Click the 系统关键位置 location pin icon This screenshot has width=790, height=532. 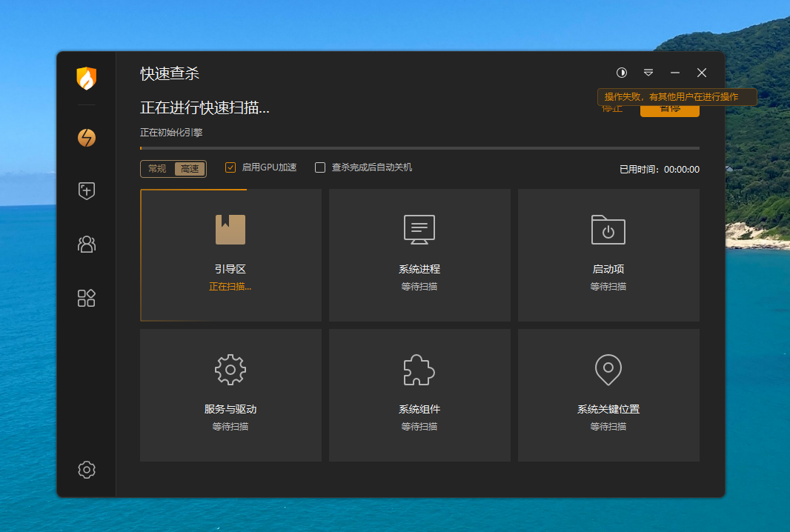(x=608, y=370)
